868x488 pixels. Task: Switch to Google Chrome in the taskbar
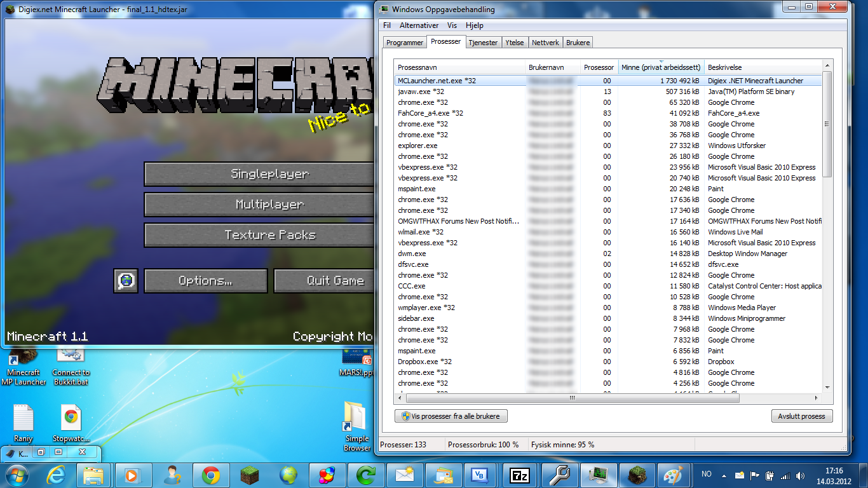[x=211, y=475]
